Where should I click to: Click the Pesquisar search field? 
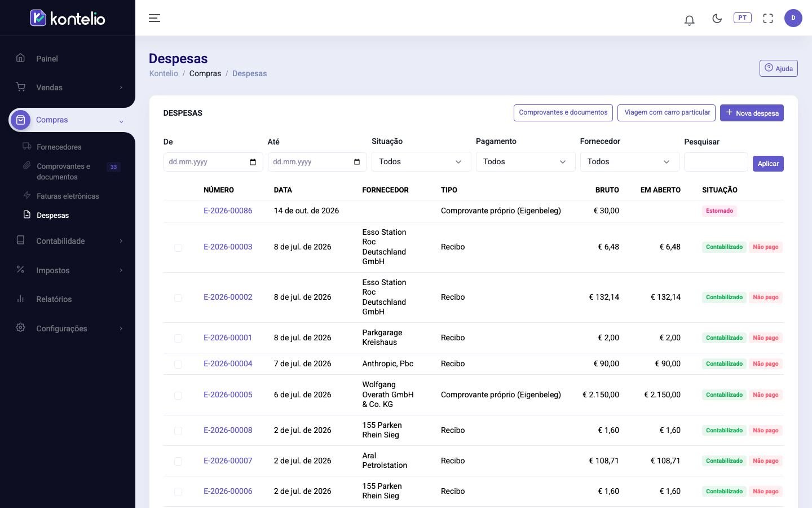pyautogui.click(x=716, y=162)
